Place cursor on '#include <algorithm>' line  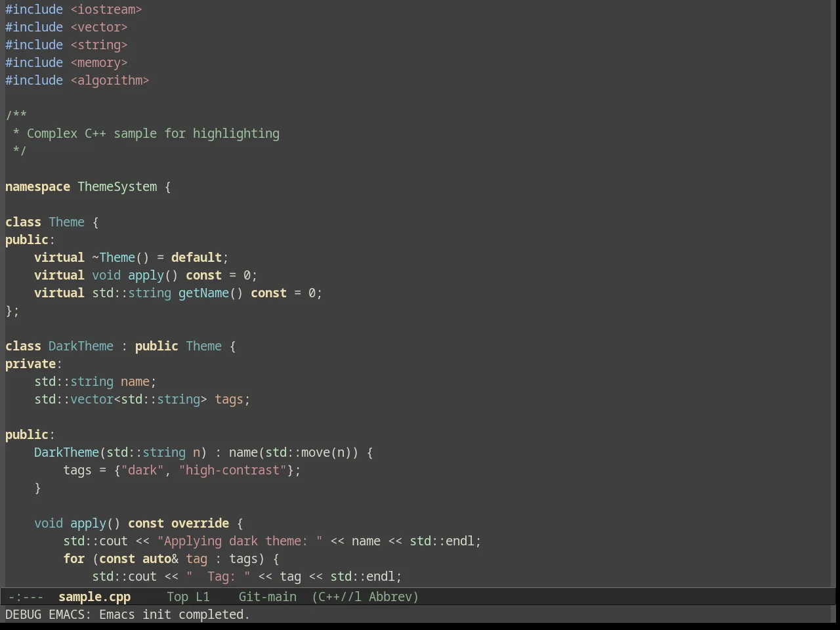point(77,81)
